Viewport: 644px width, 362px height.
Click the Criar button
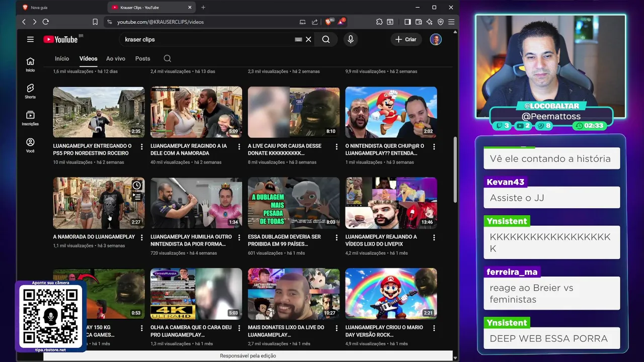tap(406, 39)
